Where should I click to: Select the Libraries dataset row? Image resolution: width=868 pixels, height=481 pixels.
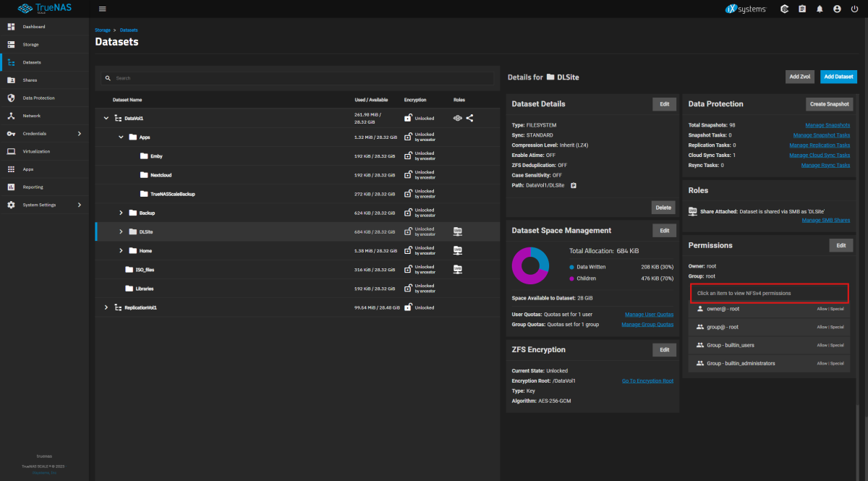(297, 289)
